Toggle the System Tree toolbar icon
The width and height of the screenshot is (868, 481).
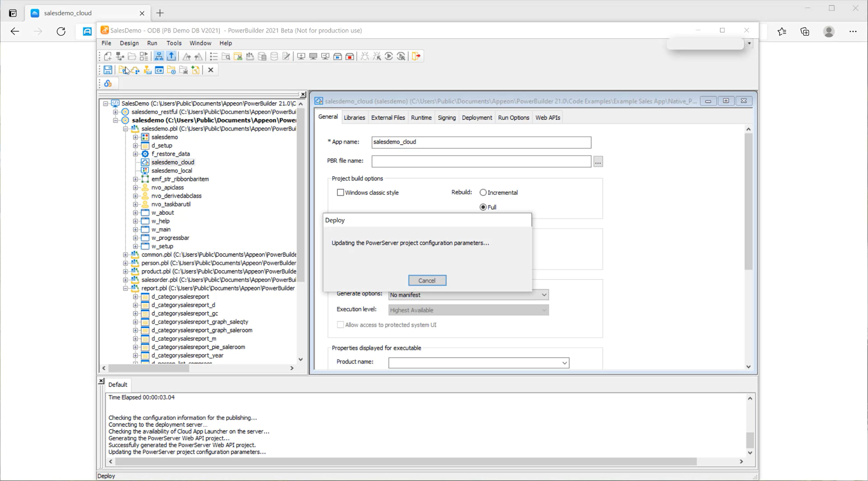(159, 56)
